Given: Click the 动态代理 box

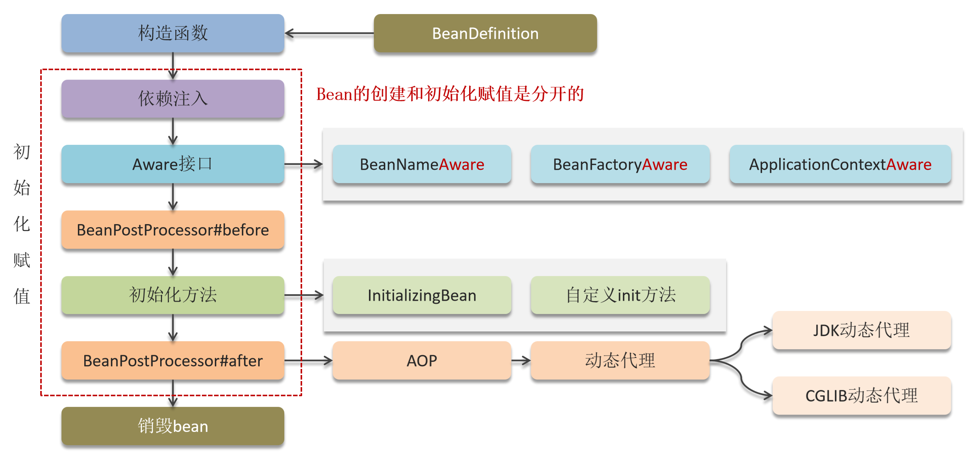Looking at the screenshot, I should (x=620, y=360).
